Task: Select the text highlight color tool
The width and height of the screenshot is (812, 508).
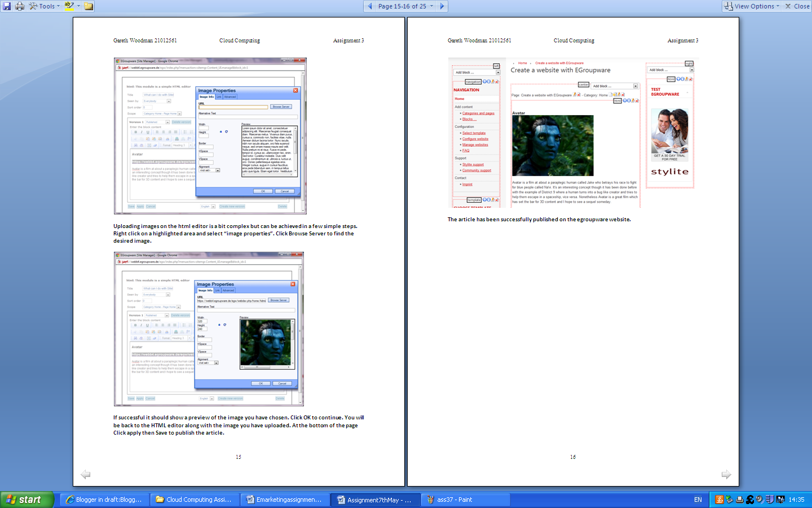Action: [69, 6]
